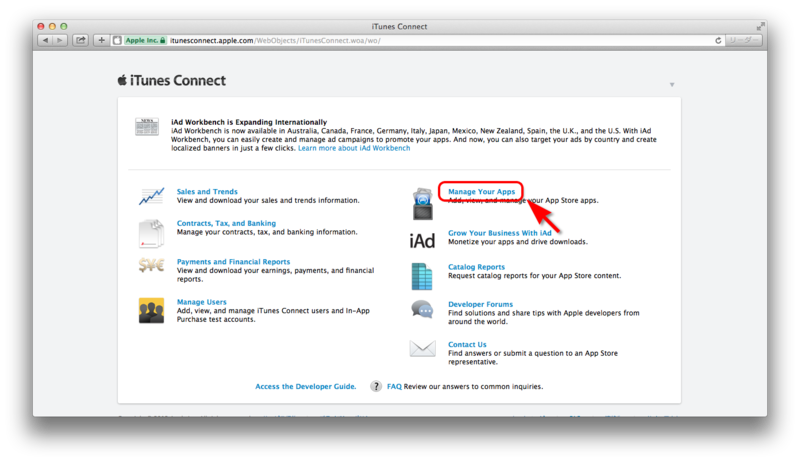800x462 pixels.
Task: Open Contracts, Tax, and Banking link
Action: [226, 223]
